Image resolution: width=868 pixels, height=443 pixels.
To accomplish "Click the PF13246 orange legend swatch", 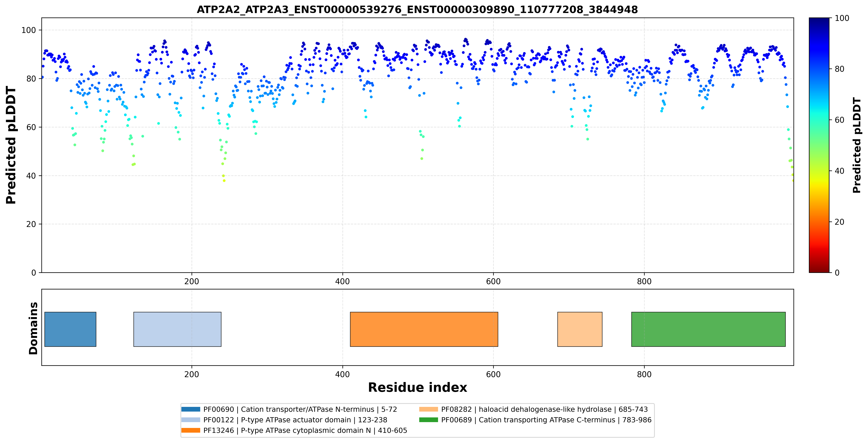I will [x=191, y=430].
